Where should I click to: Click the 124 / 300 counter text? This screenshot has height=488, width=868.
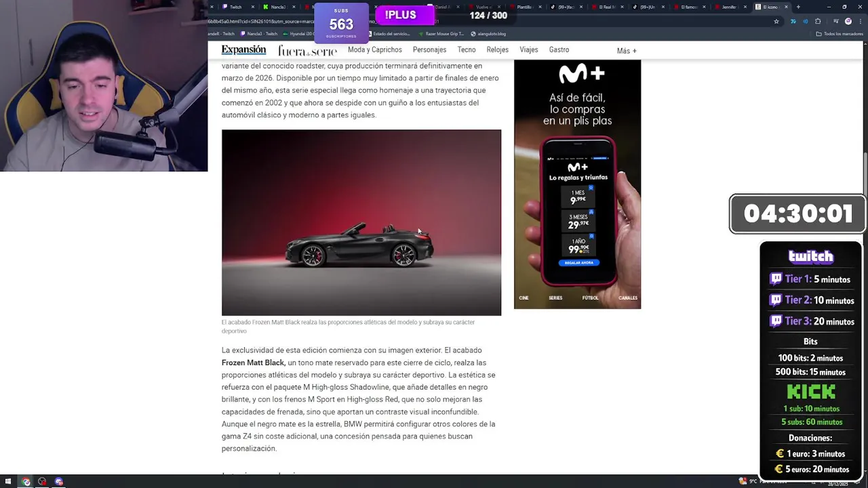click(x=488, y=15)
